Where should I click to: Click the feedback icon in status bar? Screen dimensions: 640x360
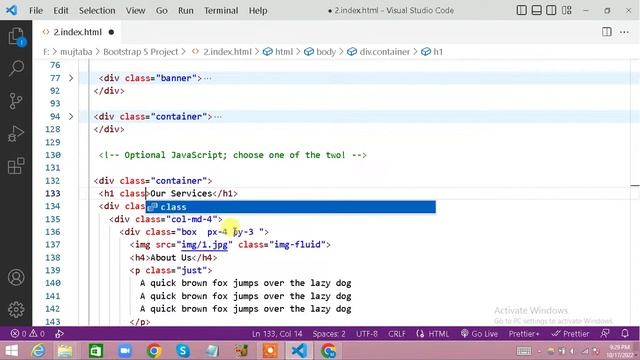click(x=605, y=333)
